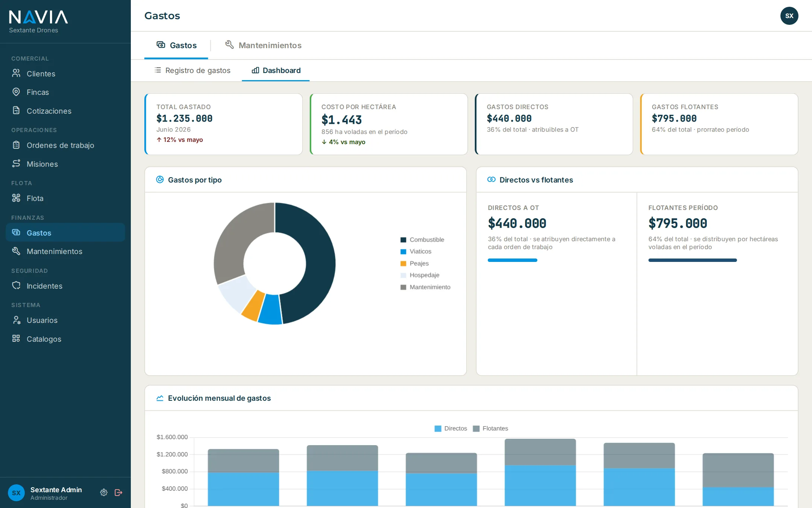Click the Total Gastado $1.235.000 card

(224, 124)
